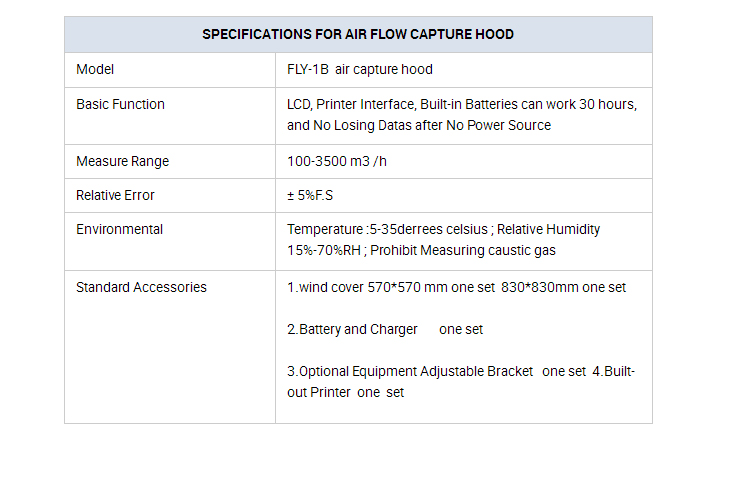Select the 'Measure Range' label

tap(122, 161)
